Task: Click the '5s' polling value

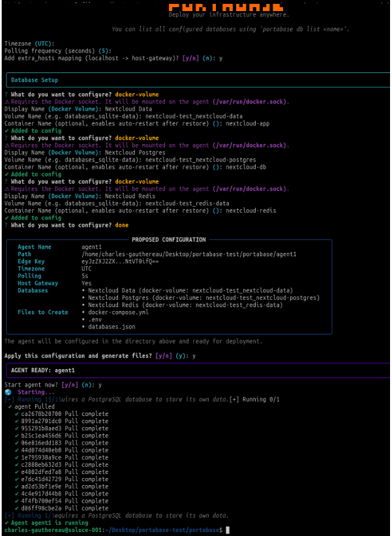Action: click(85, 276)
